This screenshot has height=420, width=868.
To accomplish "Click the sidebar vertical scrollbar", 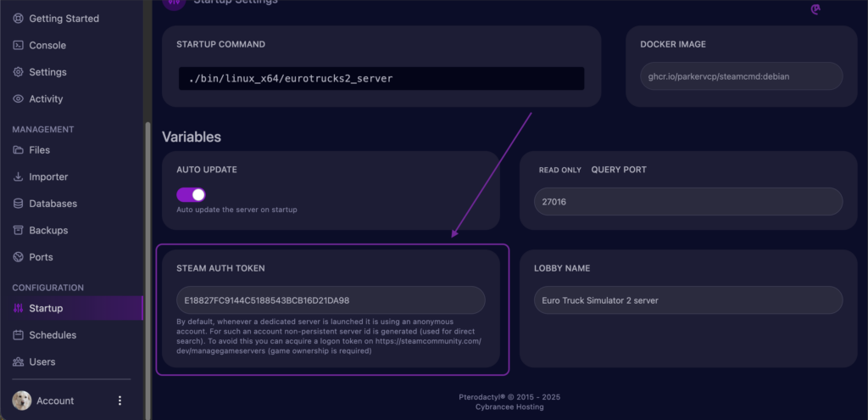I will coord(147,271).
